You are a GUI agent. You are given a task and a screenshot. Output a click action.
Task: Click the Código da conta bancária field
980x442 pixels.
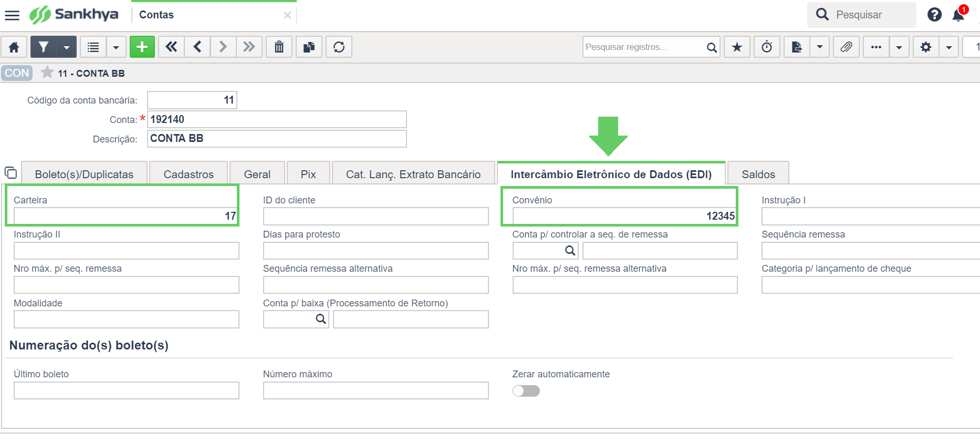tap(192, 100)
